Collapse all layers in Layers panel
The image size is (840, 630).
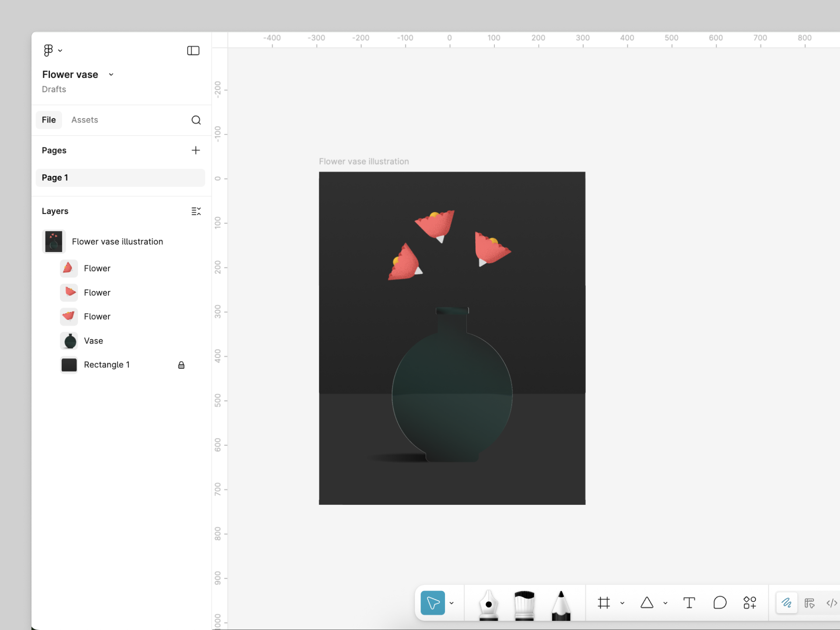(196, 211)
